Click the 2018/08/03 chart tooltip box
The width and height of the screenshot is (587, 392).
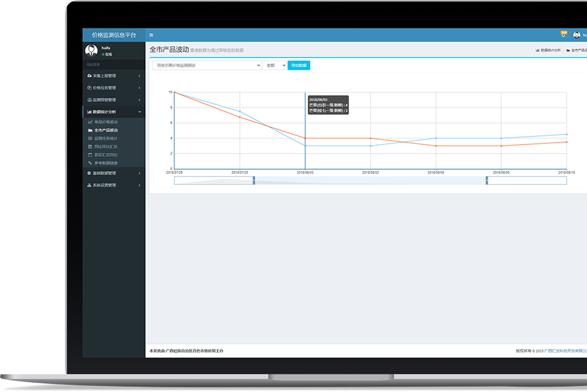click(328, 105)
